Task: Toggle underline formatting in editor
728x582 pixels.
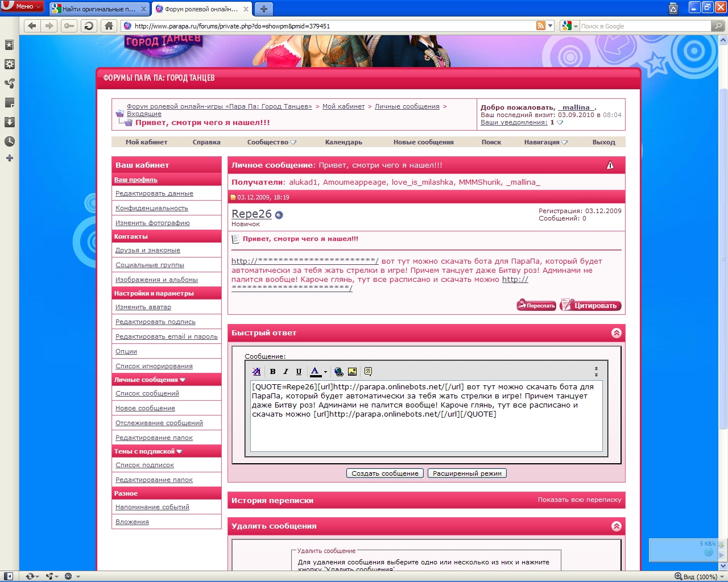Action: [x=299, y=372]
